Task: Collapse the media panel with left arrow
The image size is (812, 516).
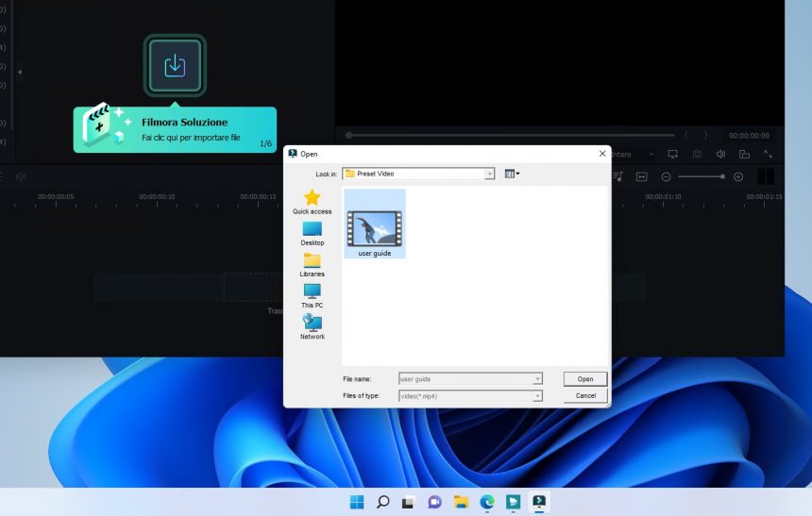Action: point(20,72)
